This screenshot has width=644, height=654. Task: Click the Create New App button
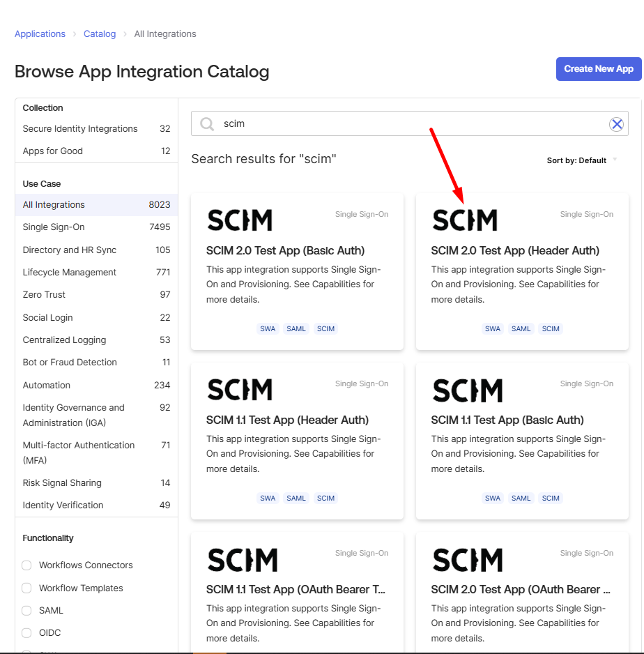599,69
